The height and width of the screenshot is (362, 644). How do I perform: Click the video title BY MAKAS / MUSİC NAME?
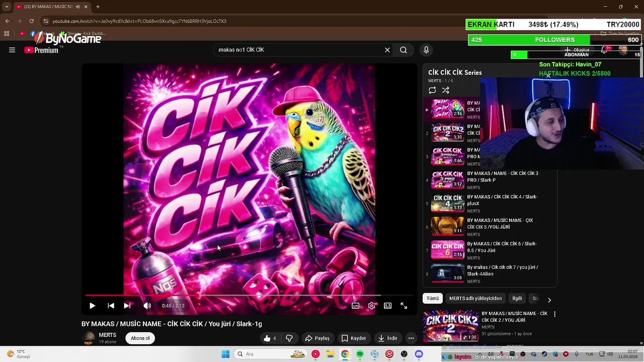pos(172,324)
